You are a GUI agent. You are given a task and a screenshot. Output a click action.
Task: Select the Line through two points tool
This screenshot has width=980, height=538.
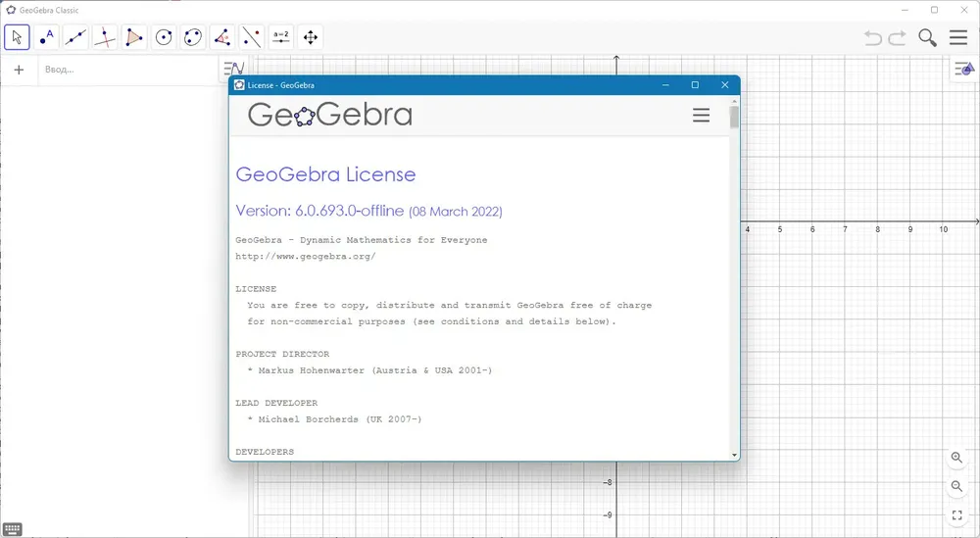click(x=75, y=37)
